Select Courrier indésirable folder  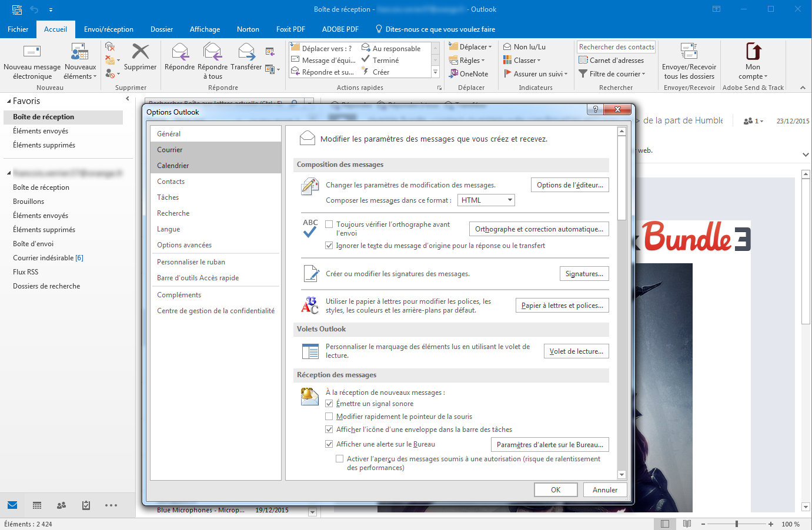click(x=48, y=258)
